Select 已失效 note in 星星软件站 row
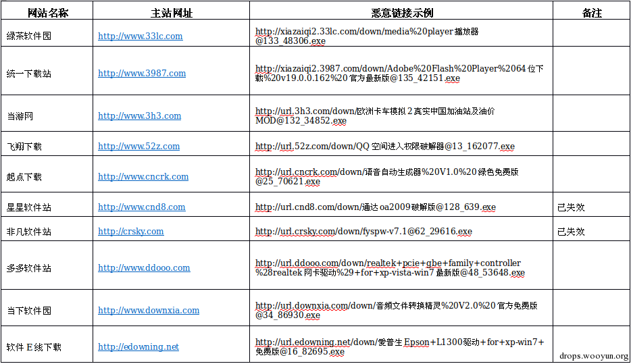This screenshot has height=364, width=631. (571, 207)
